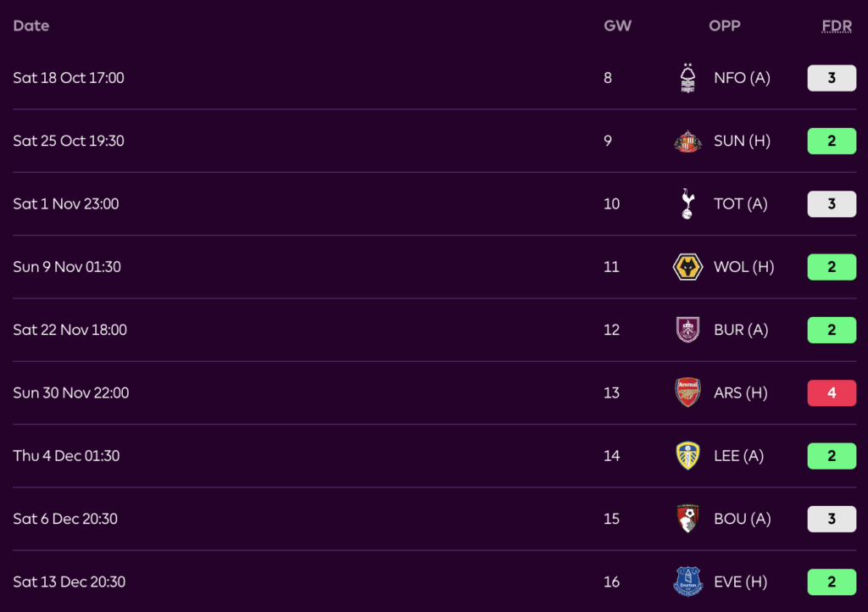Image resolution: width=868 pixels, height=612 pixels.
Task: Click the Bournemouth club badge
Action: [x=687, y=519]
